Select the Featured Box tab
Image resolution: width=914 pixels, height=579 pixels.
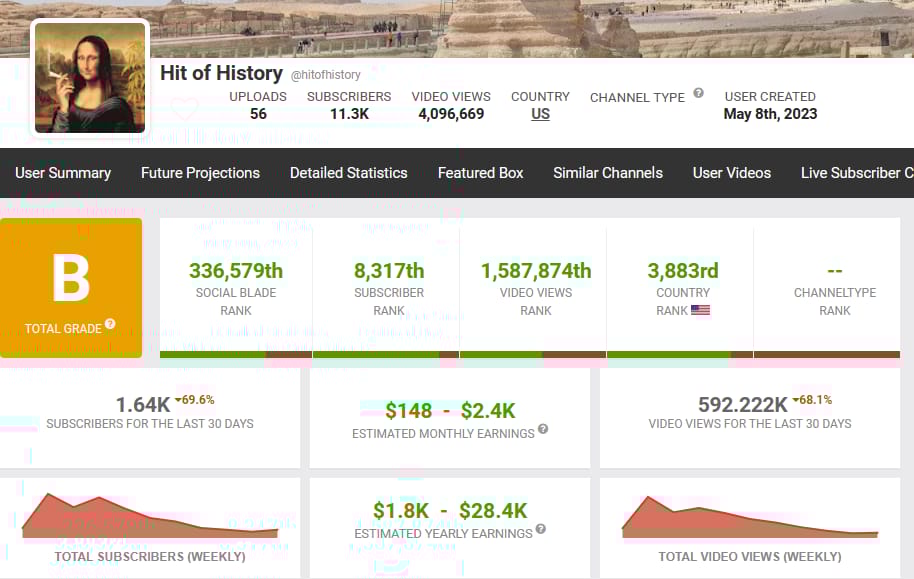(x=480, y=173)
